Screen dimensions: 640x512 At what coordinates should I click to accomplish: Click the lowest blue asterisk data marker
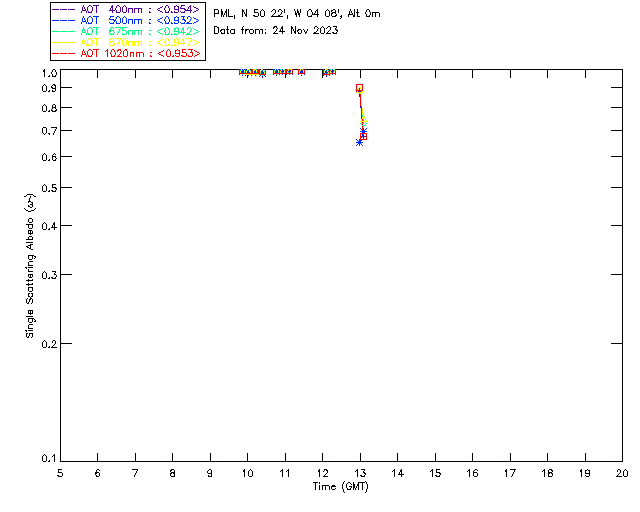(x=359, y=142)
